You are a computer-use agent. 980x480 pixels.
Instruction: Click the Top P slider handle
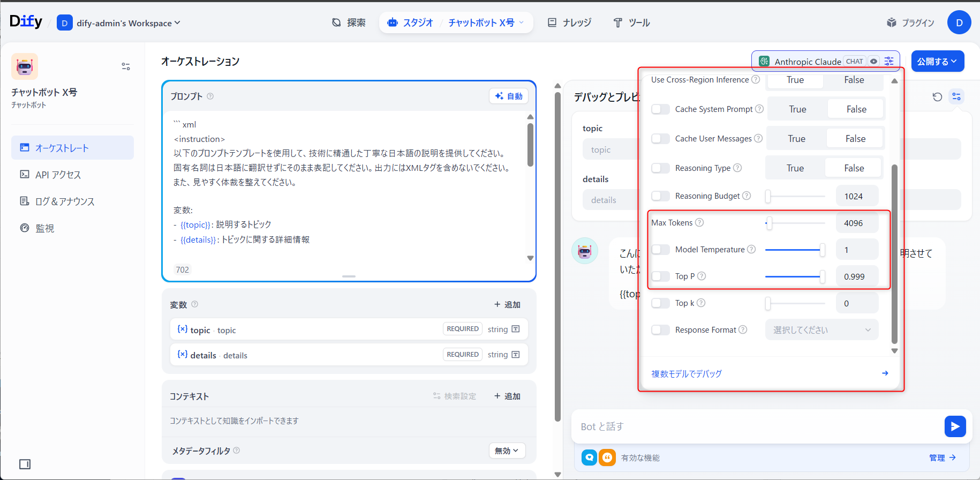pyautogui.click(x=822, y=276)
